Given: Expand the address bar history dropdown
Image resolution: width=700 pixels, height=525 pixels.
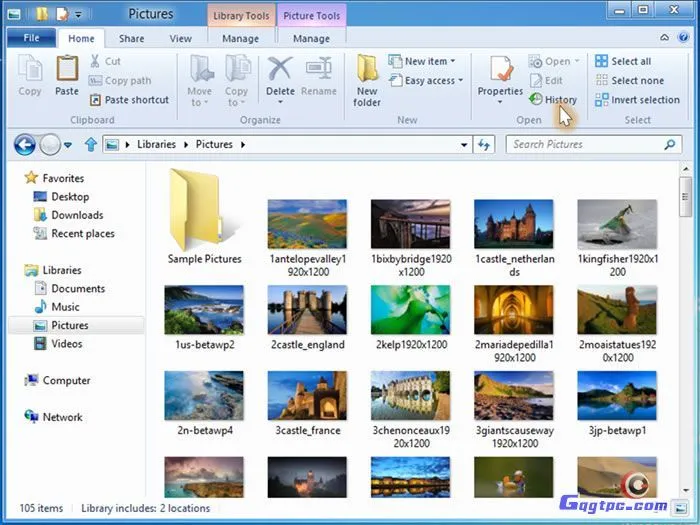Looking at the screenshot, I should coord(464,145).
